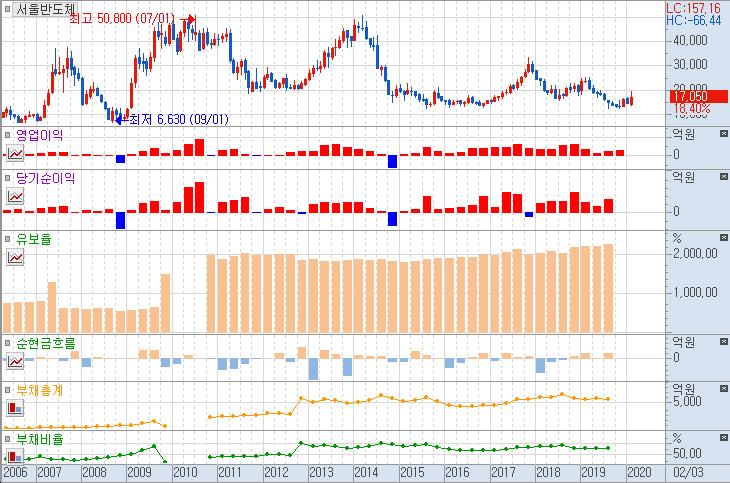Toggle the small square beside 서울반도체

pos(7,8)
